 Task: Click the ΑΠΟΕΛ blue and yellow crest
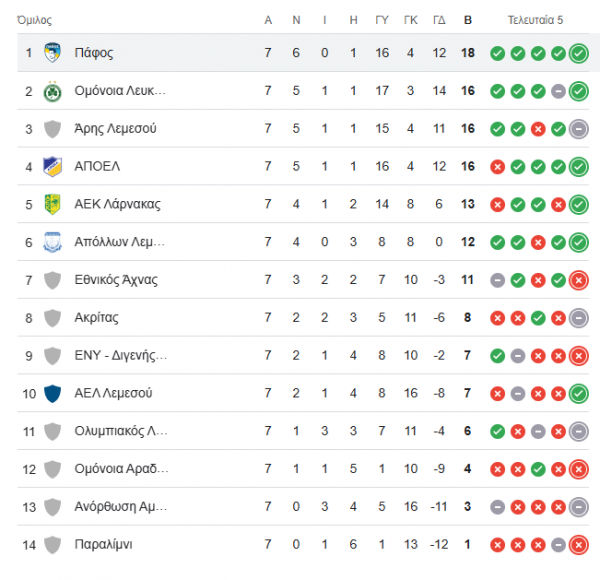(x=52, y=167)
